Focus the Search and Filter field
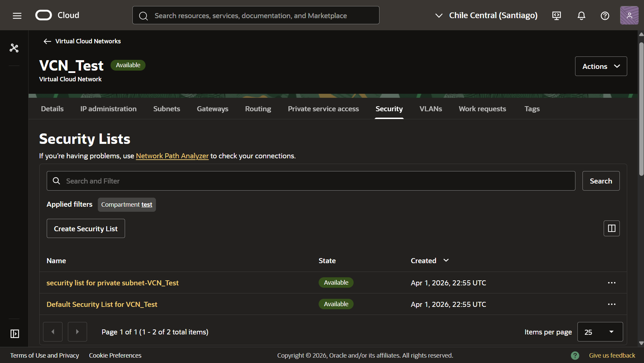This screenshot has width=644, height=363. coord(311,181)
